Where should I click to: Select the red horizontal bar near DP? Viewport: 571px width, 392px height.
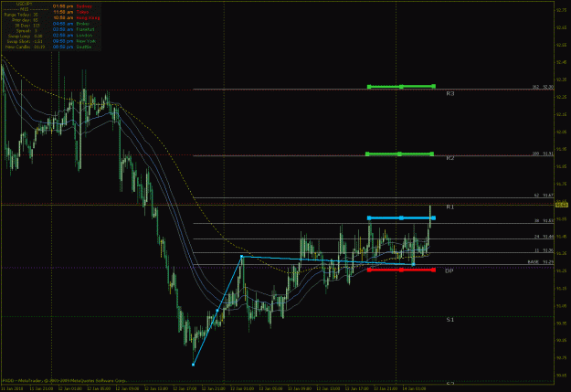[401, 270]
